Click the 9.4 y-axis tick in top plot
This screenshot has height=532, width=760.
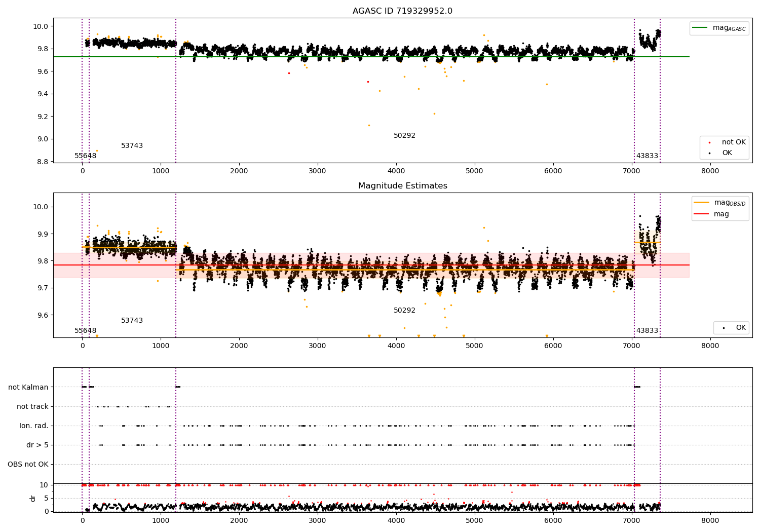(x=43, y=94)
